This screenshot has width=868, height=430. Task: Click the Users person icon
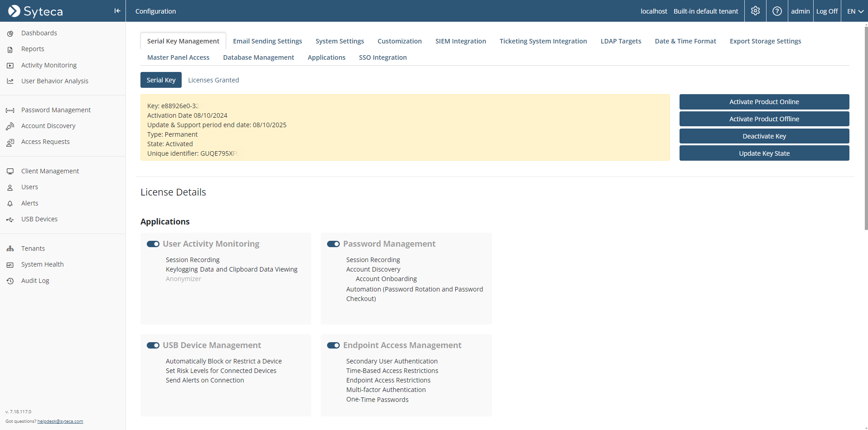coord(10,187)
